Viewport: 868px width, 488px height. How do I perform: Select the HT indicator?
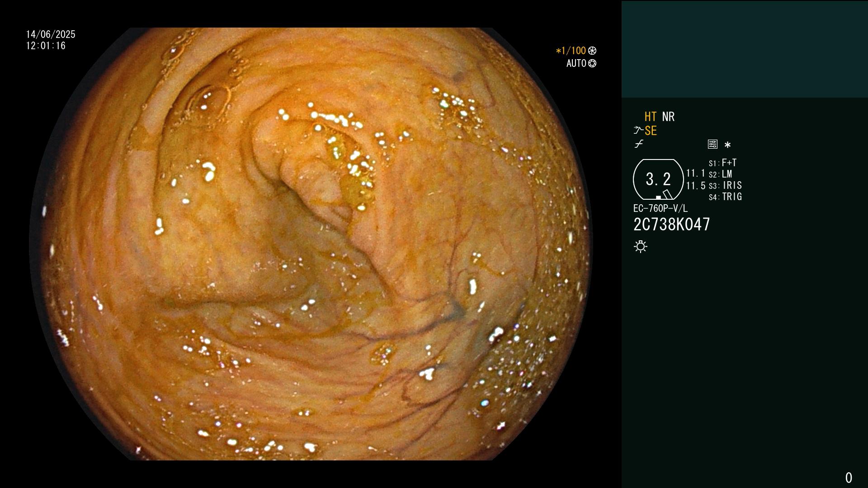(651, 117)
